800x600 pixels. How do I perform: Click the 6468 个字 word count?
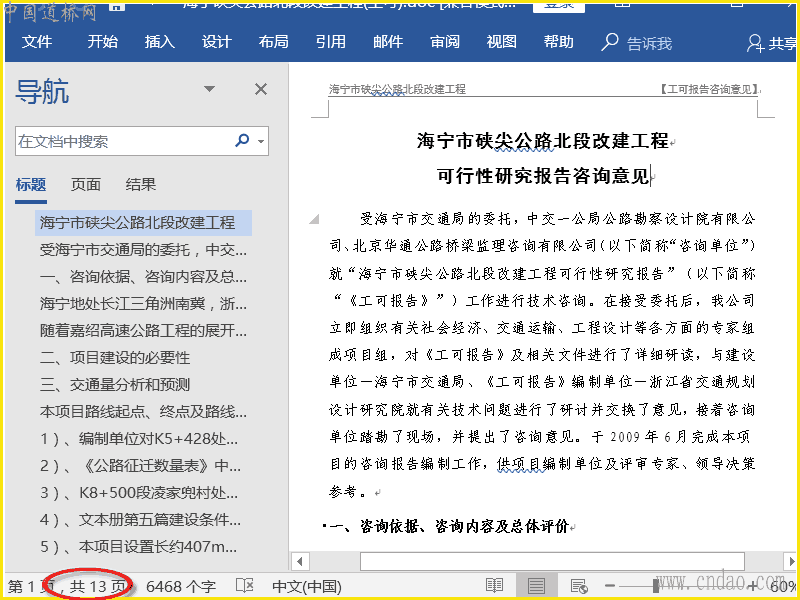pyautogui.click(x=181, y=587)
